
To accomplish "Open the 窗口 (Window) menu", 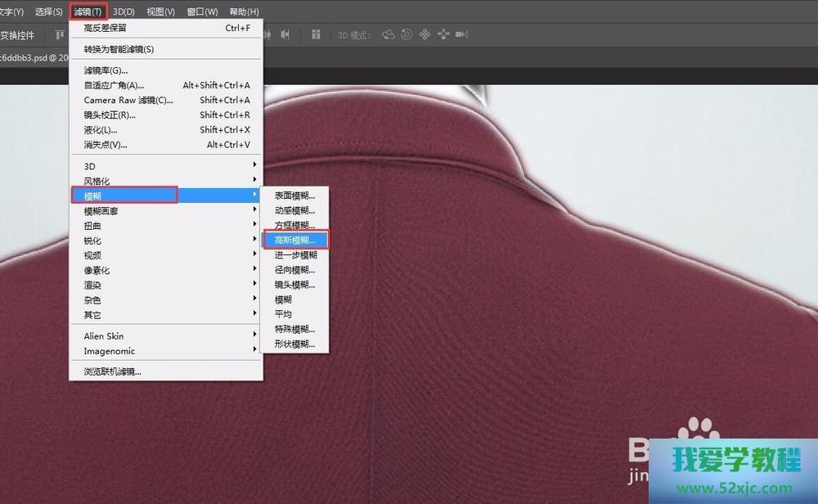I will click(202, 11).
